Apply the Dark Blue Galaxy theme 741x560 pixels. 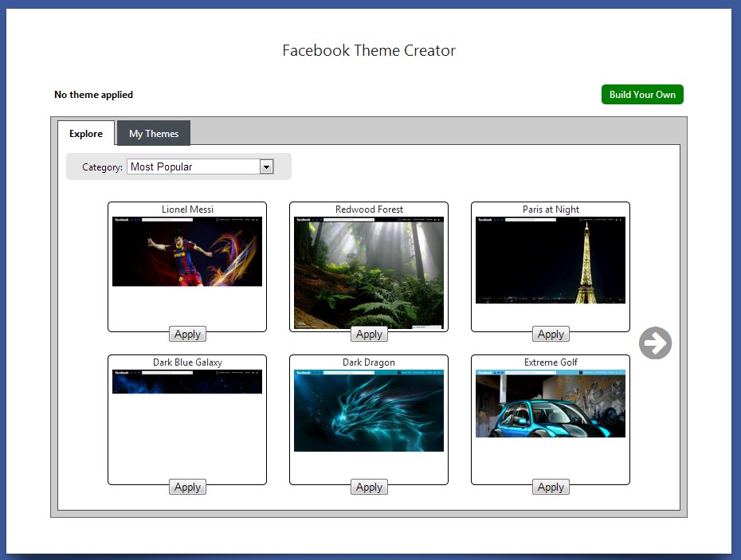point(187,487)
